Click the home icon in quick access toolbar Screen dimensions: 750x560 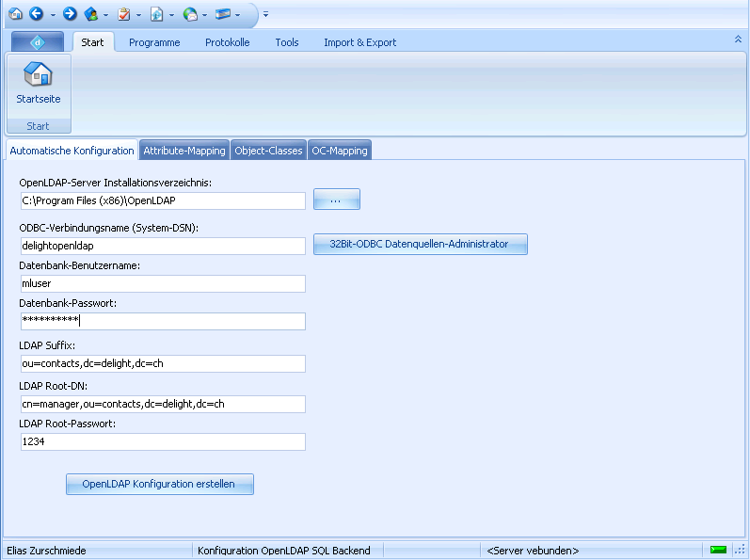pyautogui.click(x=15, y=14)
